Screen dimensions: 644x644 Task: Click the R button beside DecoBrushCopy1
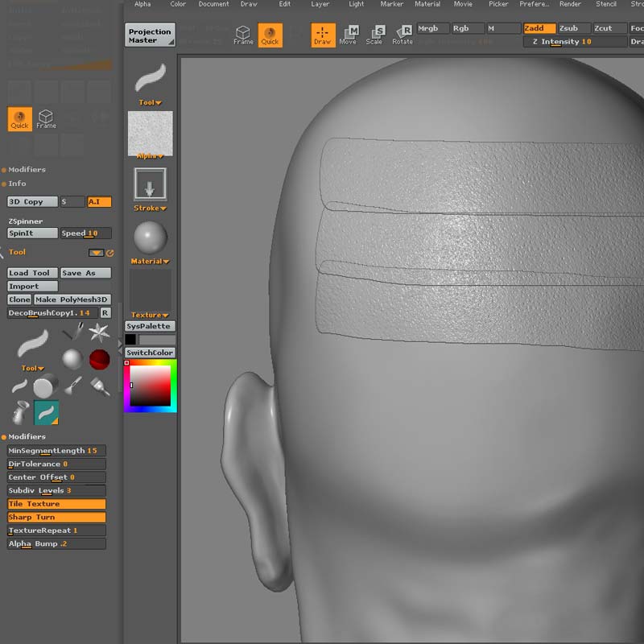tap(105, 313)
